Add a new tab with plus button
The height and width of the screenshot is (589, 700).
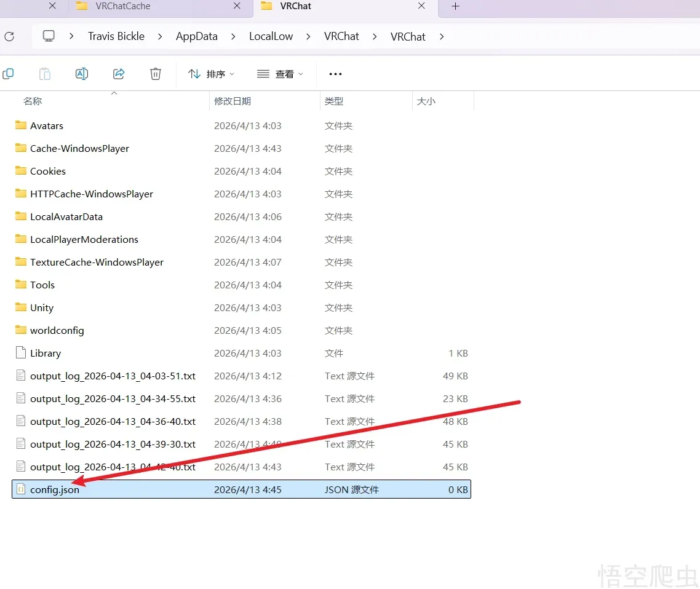click(455, 6)
